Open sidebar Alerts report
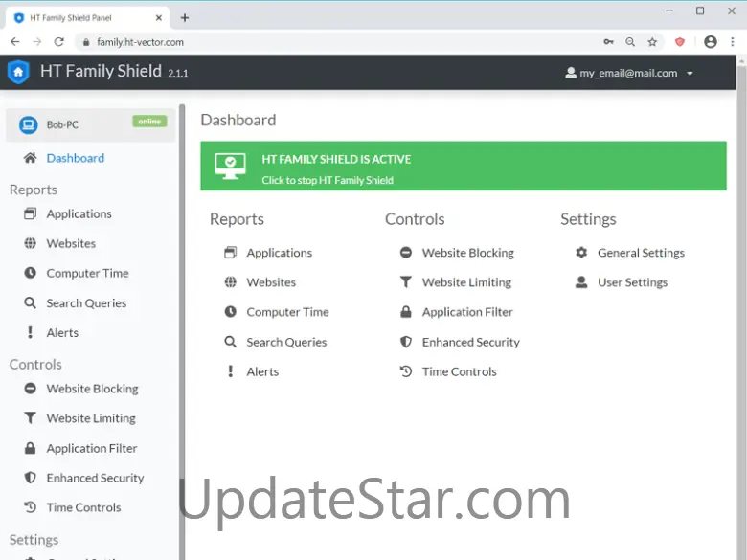 tap(62, 332)
